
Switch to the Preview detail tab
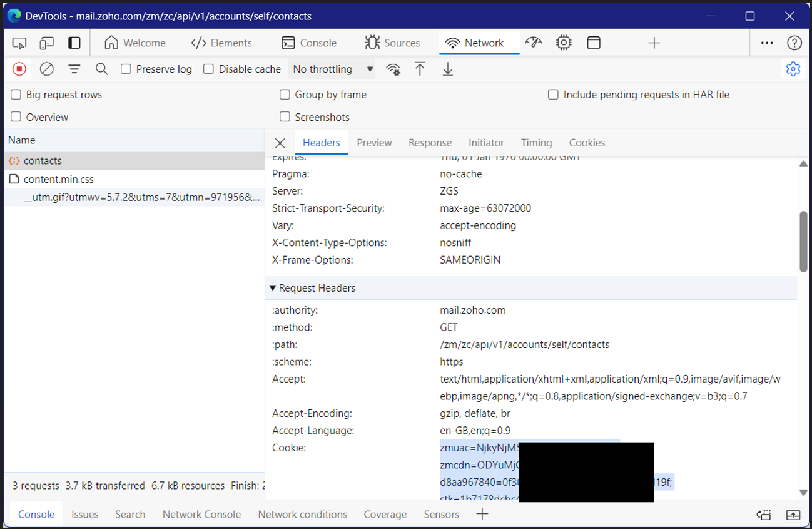click(x=374, y=143)
